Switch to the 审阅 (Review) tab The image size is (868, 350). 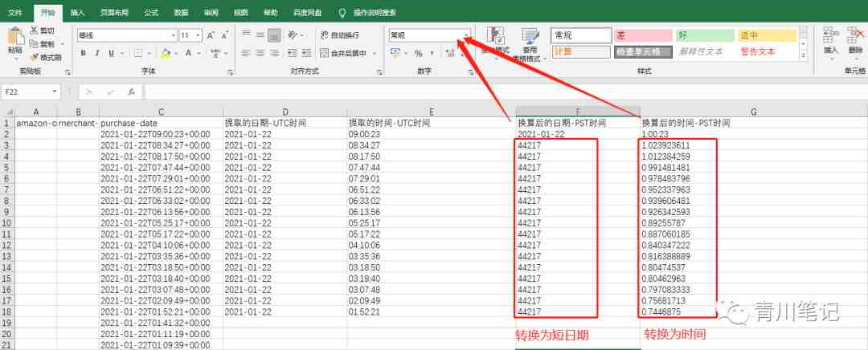(211, 12)
